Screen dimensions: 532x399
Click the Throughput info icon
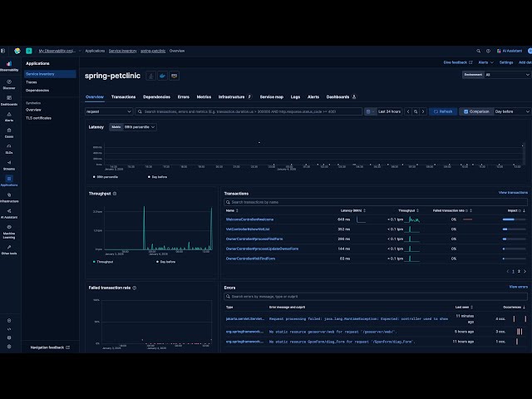click(115, 194)
